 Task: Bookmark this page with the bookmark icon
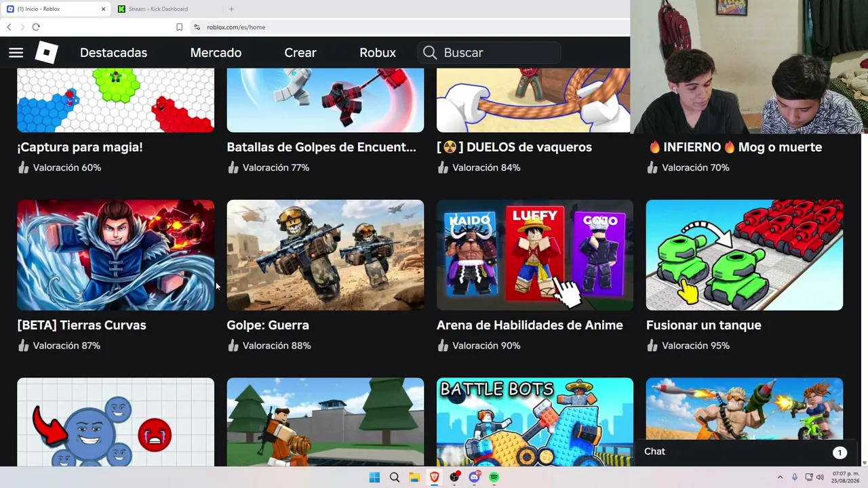point(179,27)
